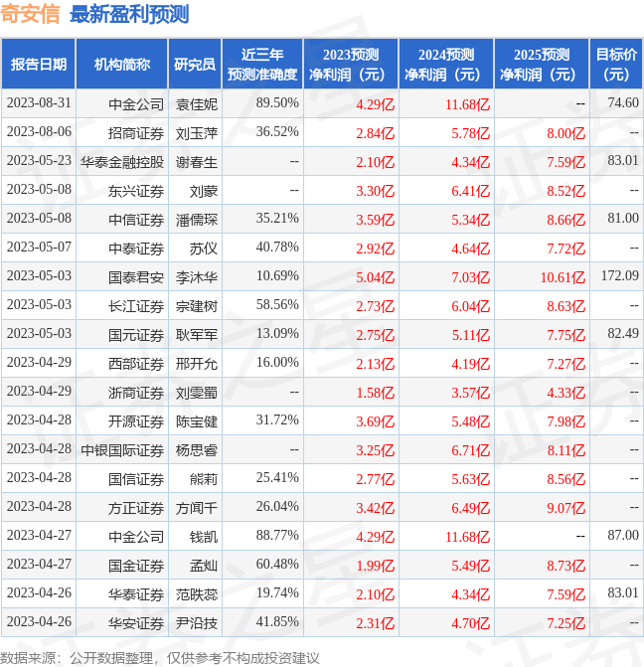Select the 2023预测净利润 column header
The height and width of the screenshot is (667, 644).
point(351,64)
